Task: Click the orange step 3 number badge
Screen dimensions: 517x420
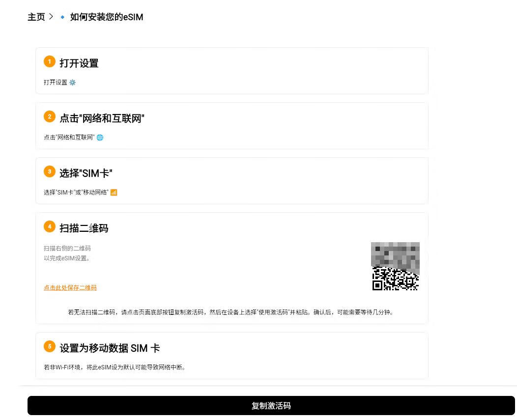Action: (49, 171)
